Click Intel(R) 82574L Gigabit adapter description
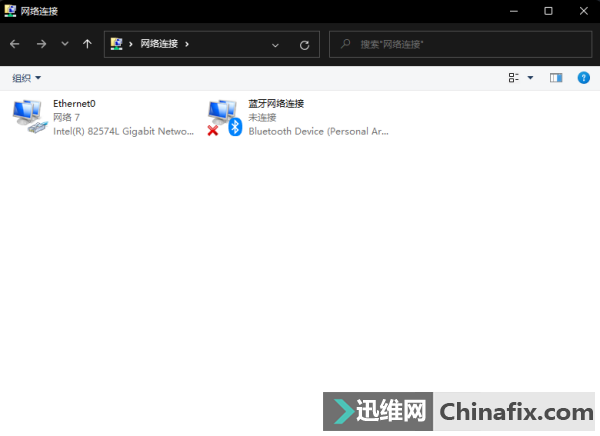Screen dimensions: 600x436 123,131
